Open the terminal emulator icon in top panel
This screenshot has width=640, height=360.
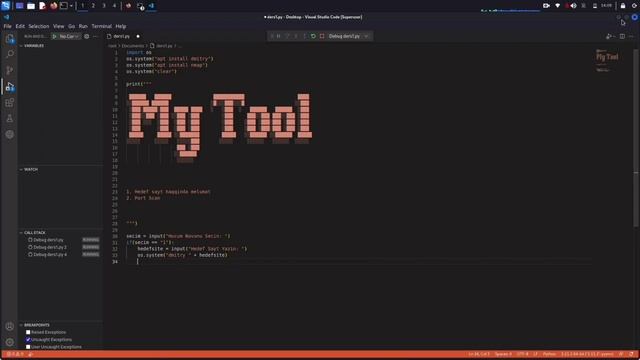pos(64,6)
